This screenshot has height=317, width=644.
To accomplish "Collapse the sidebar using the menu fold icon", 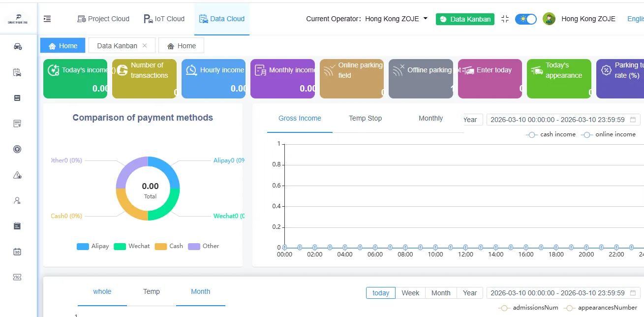I will point(47,19).
